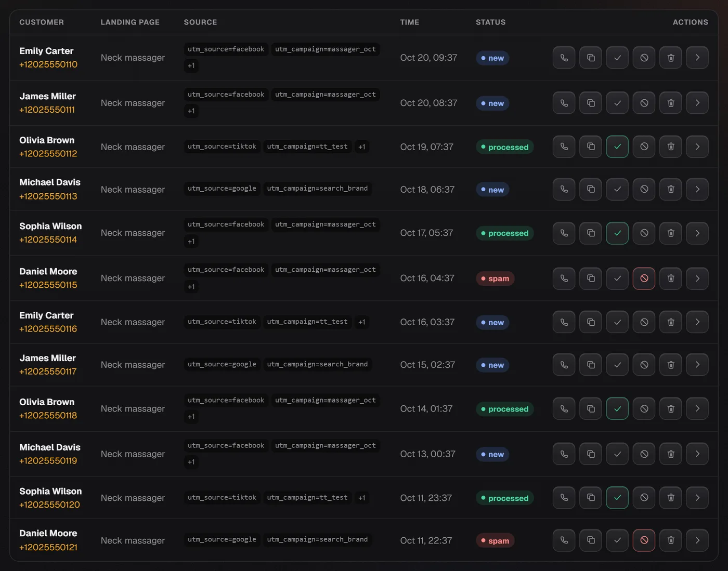This screenshot has width=728, height=571.
Task: Open details chevron for Emily Carter +12025550110
Action: [x=697, y=58]
